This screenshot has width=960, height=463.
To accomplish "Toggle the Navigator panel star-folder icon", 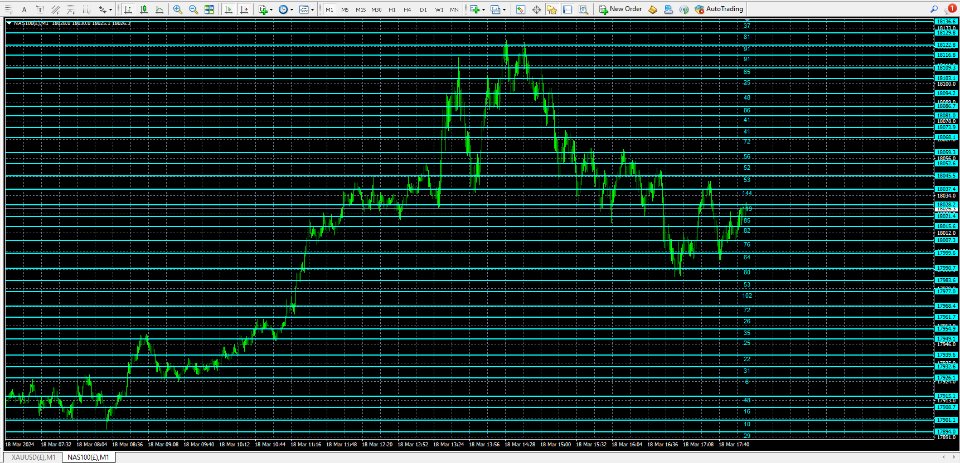I will point(552,9).
